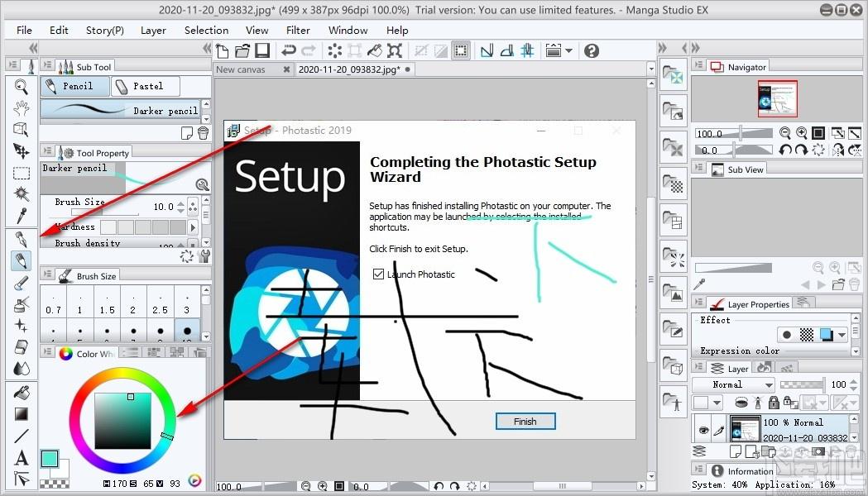Select the 3D Object operation tool
This screenshot has width=868, height=496.
[21, 130]
